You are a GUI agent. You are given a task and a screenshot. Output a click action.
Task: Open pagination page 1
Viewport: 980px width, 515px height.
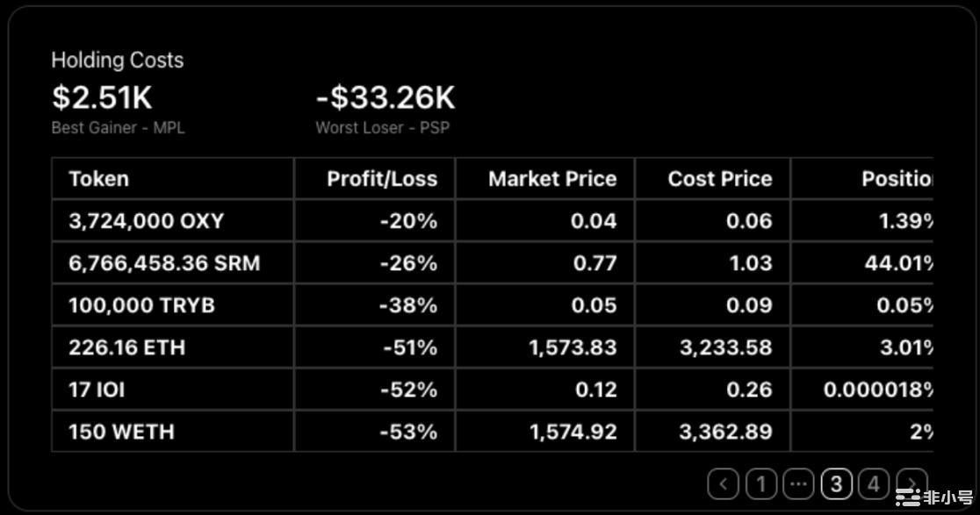click(761, 483)
